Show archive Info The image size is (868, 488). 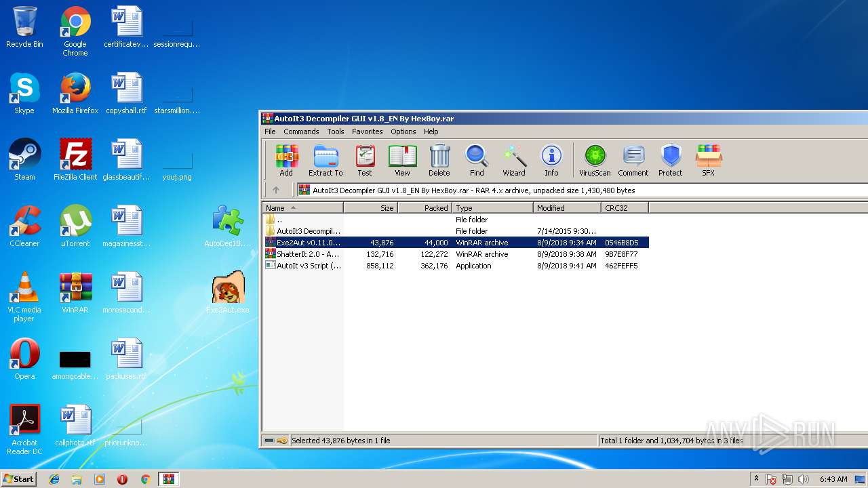click(551, 161)
